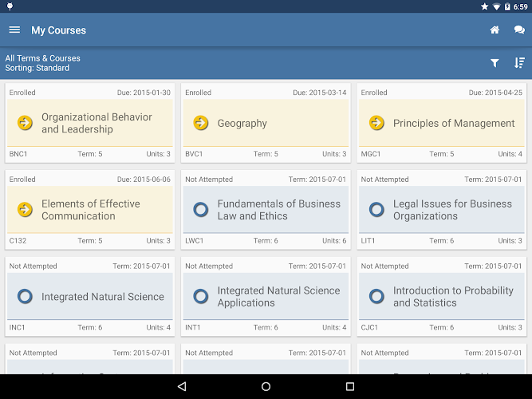Tap the All Terms & Courses label
The width and height of the screenshot is (532, 399).
coord(43,58)
